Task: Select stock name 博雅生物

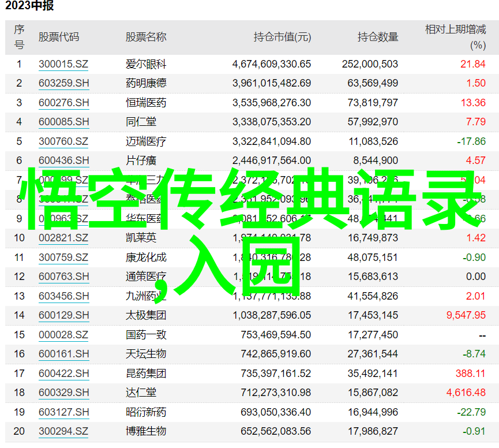Action: [146, 431]
